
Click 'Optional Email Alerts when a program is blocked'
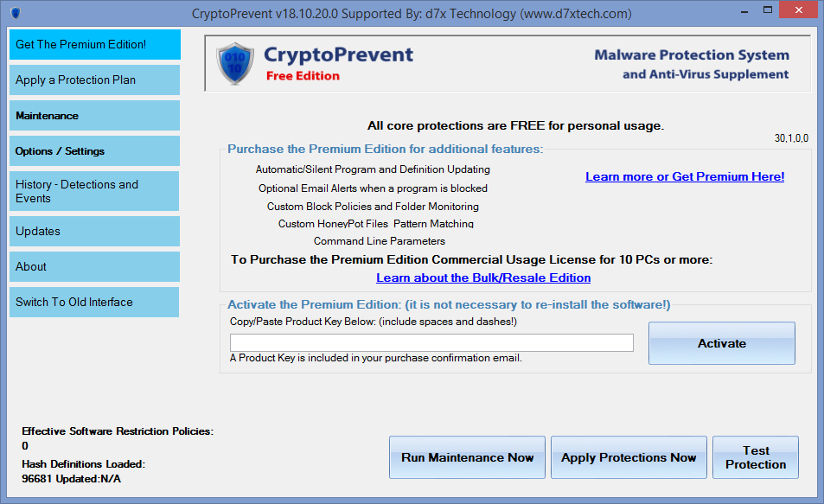(x=373, y=188)
